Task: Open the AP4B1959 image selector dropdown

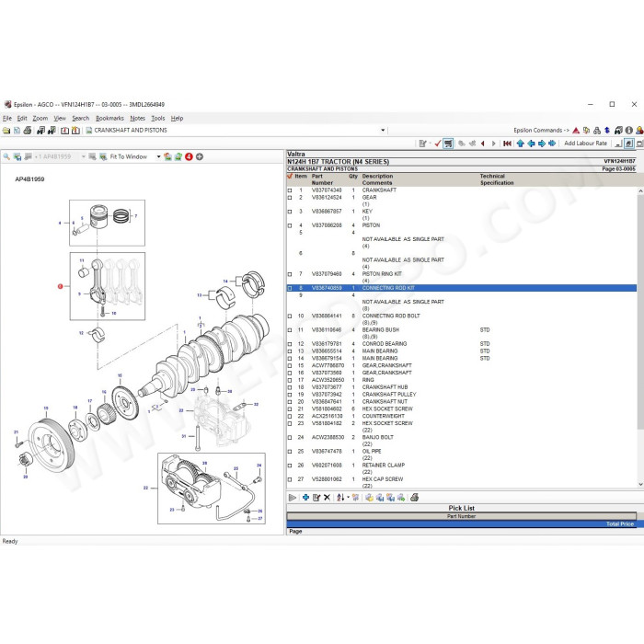Action: click(84, 156)
